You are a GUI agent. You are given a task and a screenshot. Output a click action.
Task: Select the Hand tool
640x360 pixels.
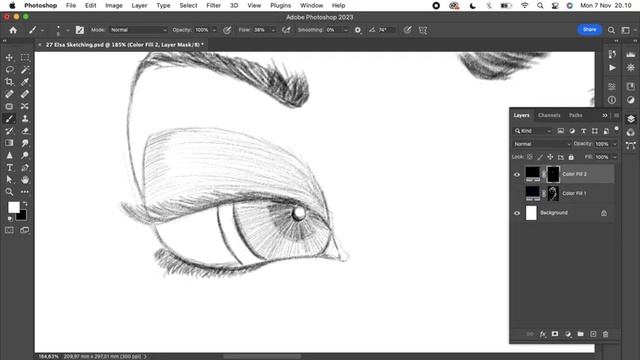tap(25, 180)
